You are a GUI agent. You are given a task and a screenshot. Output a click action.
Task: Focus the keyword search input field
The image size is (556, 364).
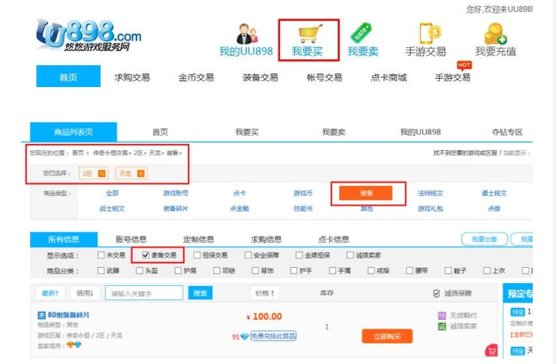click(144, 293)
